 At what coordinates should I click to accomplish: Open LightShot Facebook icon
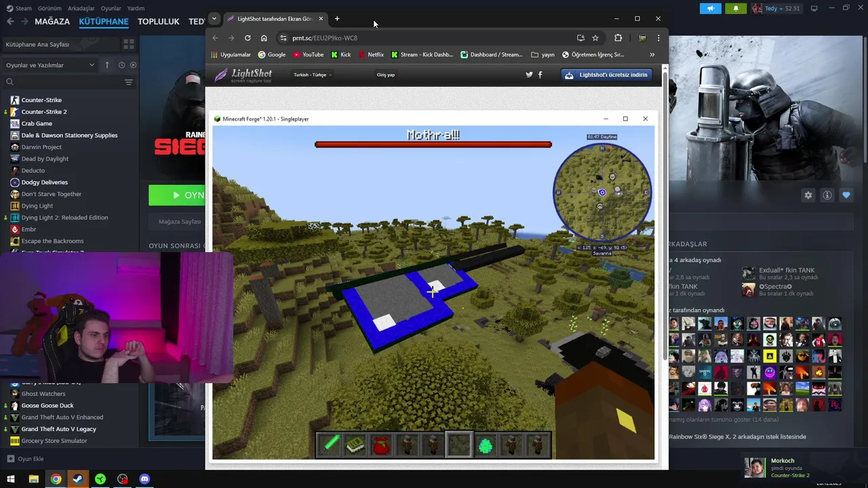(540, 75)
